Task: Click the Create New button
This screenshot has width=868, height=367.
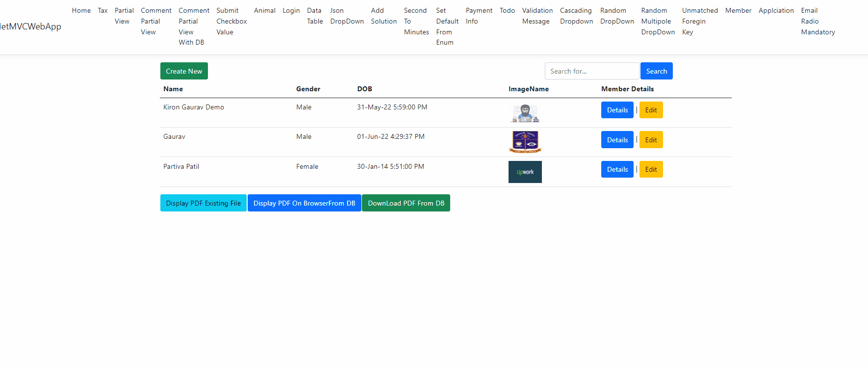Action: (x=184, y=71)
